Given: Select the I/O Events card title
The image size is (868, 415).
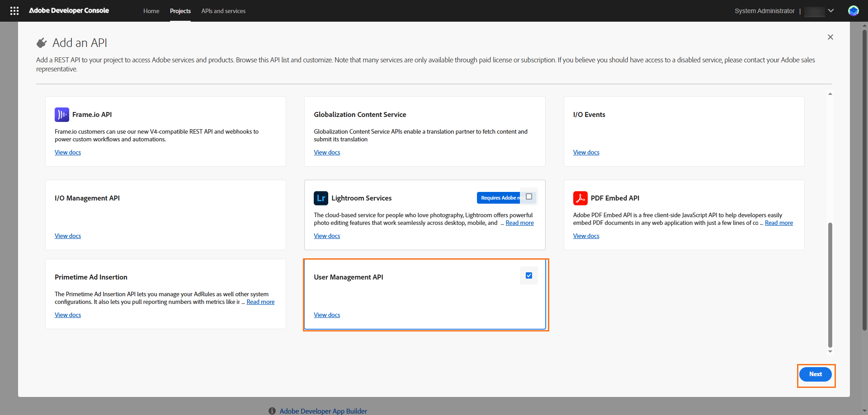Looking at the screenshot, I should pos(589,115).
